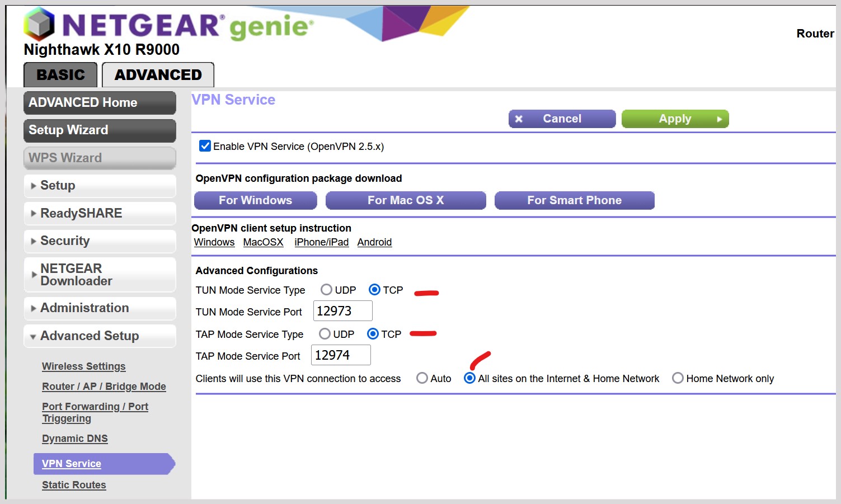841x504 pixels.
Task: Switch to the ADVANCED tab
Action: (157, 74)
